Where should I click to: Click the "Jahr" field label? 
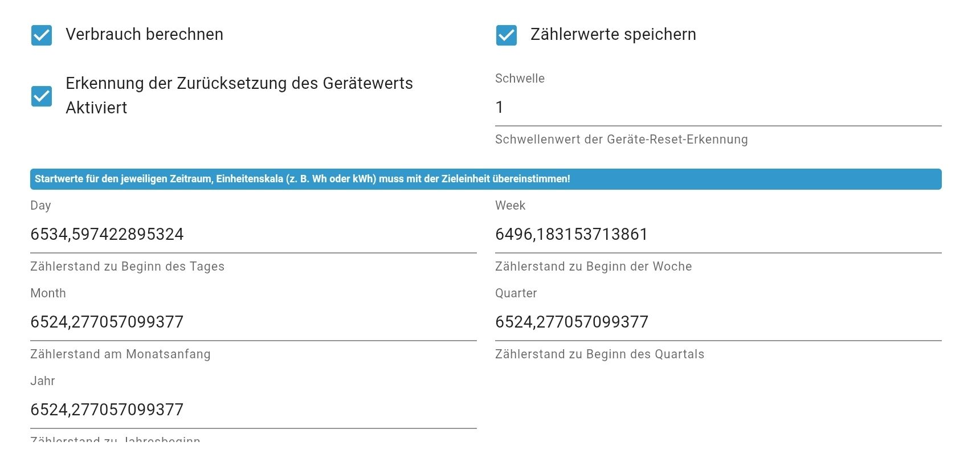(42, 381)
